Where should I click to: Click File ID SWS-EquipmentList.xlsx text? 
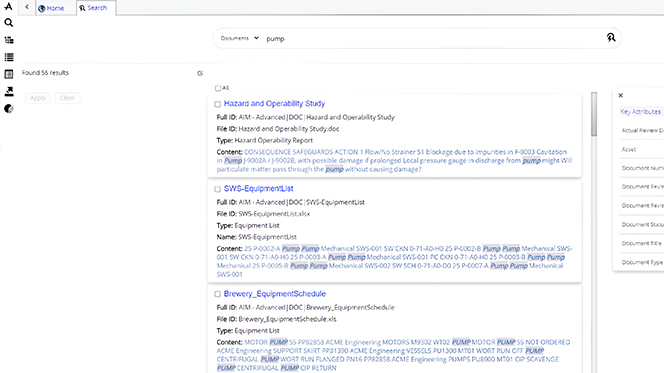(x=263, y=214)
